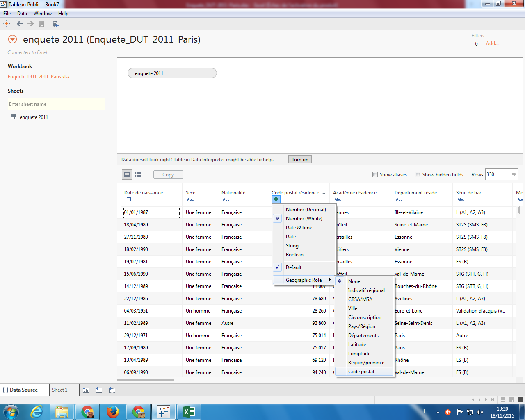
Task: Click the Tableau start page icon
Action: pyautogui.click(x=6, y=24)
